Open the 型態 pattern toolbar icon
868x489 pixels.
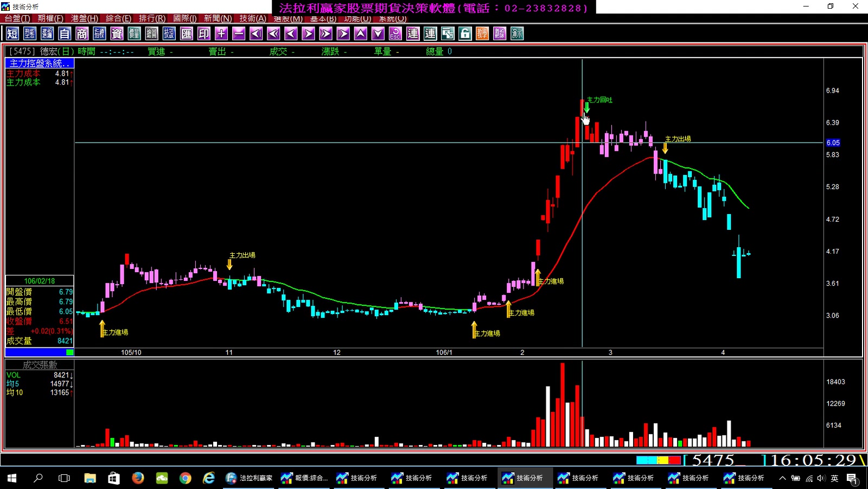tap(30, 34)
